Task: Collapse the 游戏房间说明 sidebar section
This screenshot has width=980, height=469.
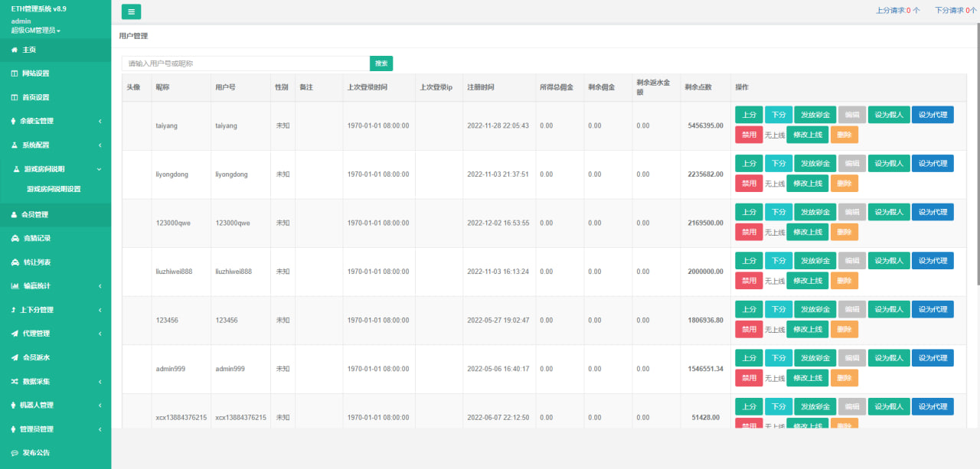Action: pyautogui.click(x=100, y=169)
